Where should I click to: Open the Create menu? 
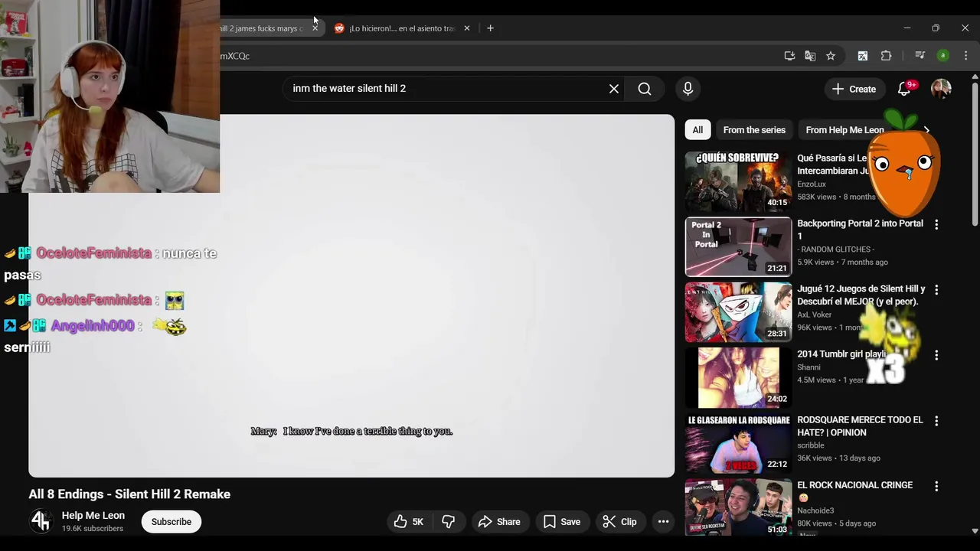tap(854, 89)
